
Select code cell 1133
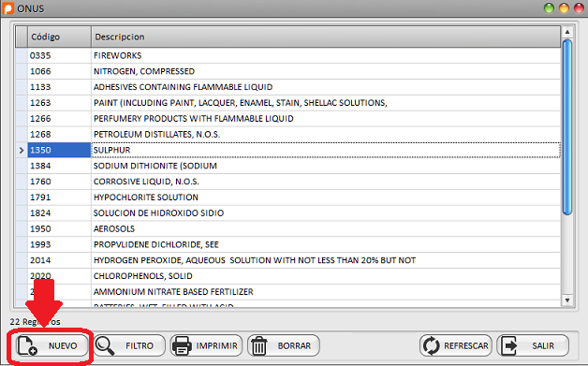click(x=59, y=87)
